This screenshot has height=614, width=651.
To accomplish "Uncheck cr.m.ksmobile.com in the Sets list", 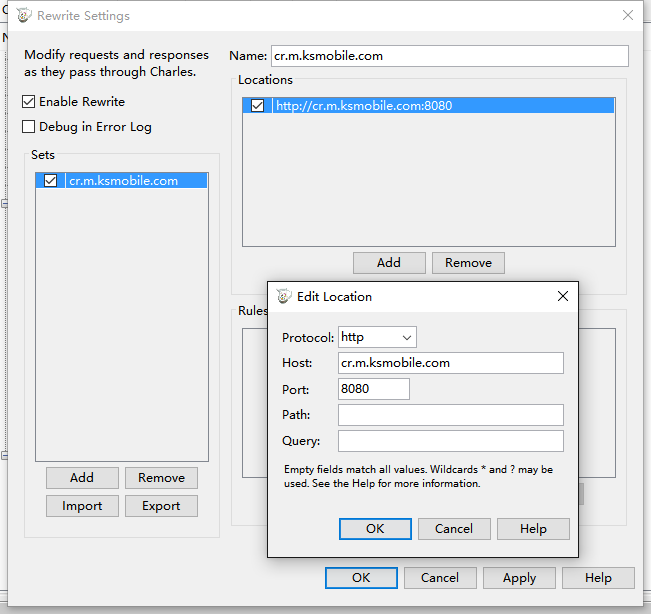I will 51,181.
